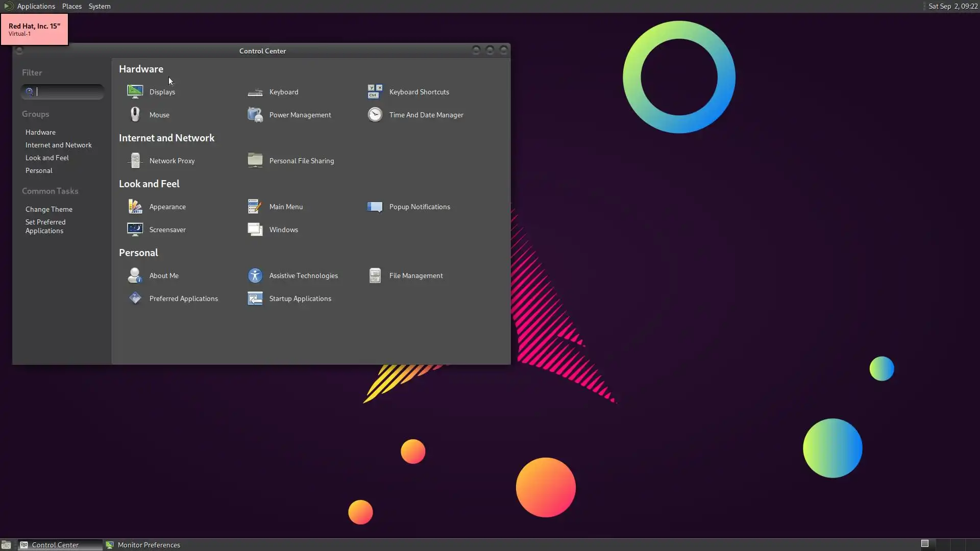The image size is (980, 551).
Task: Open Preferred Applications icon
Action: coord(135,298)
